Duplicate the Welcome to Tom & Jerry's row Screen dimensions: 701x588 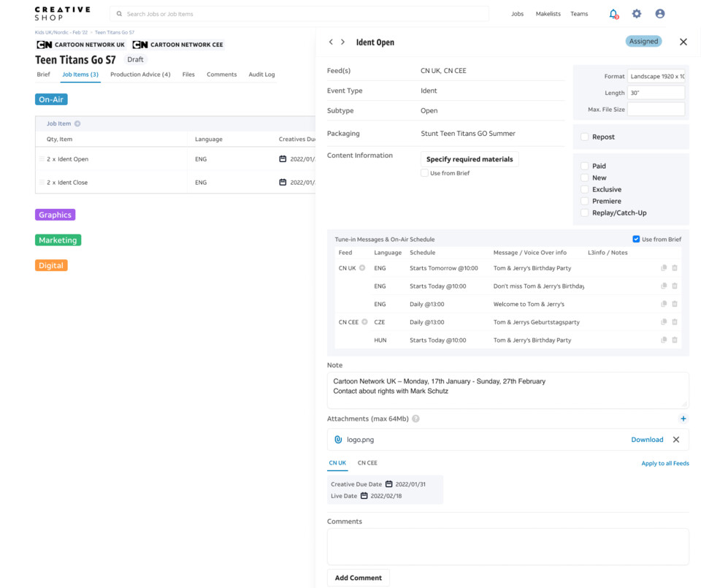pyautogui.click(x=664, y=304)
